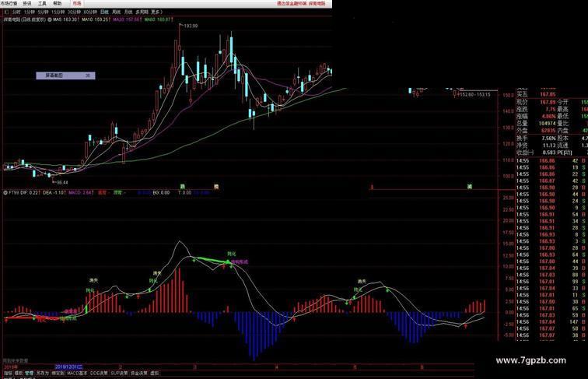This screenshot has height=379, width=588.
Task: Switch chart period to 60分钟
Action: 90,12
